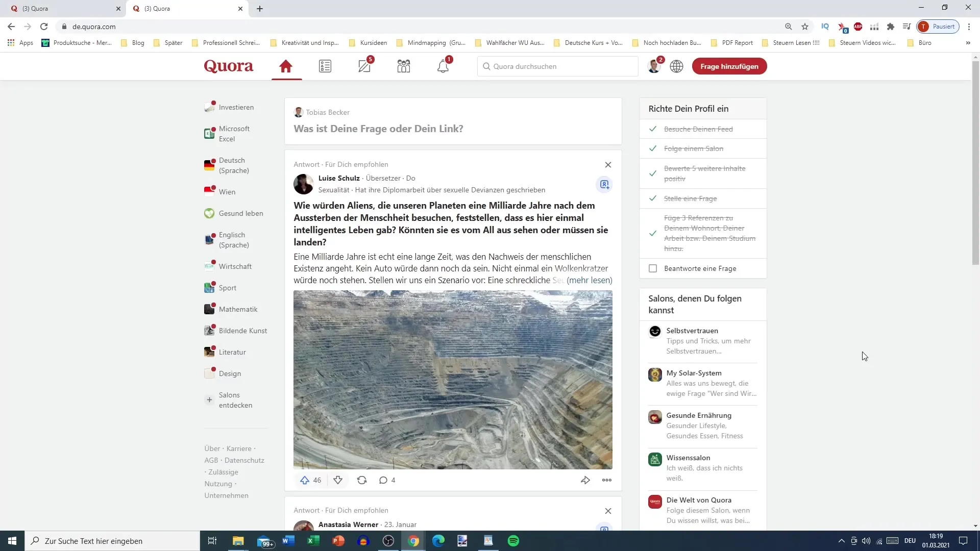Click the spaces/groups icon
The width and height of the screenshot is (980, 551).
tap(404, 67)
